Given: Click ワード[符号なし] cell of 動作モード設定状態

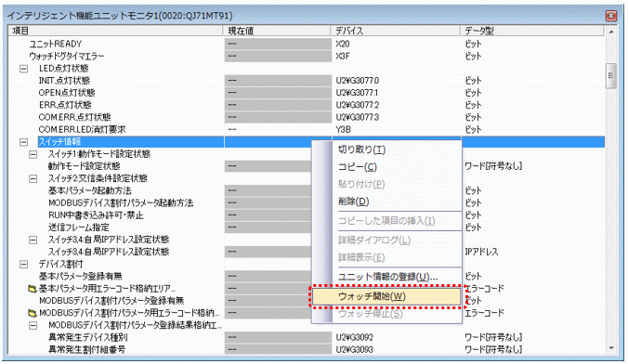Looking at the screenshot, I should pyautogui.click(x=493, y=166).
